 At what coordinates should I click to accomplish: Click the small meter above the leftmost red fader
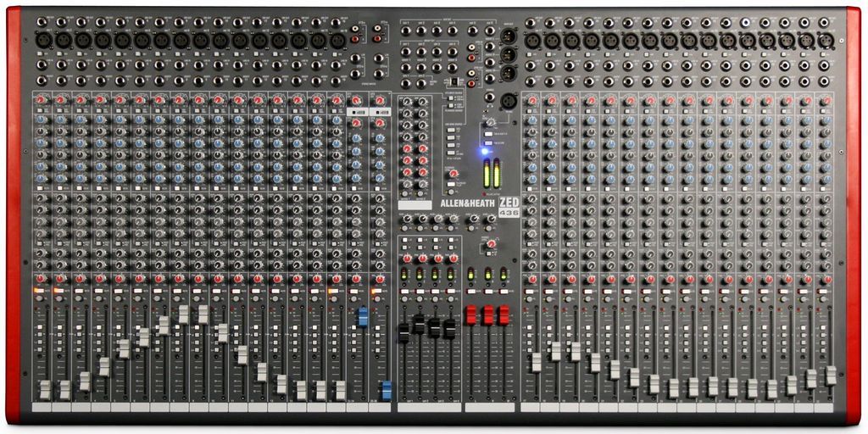(x=471, y=275)
